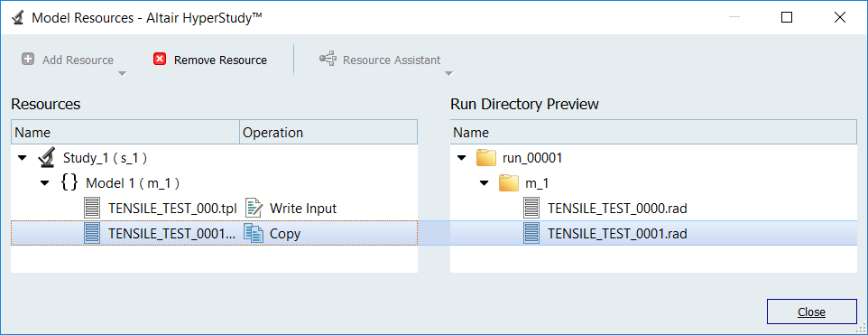Click the Write Input operation icon
868x335 pixels.
254,209
